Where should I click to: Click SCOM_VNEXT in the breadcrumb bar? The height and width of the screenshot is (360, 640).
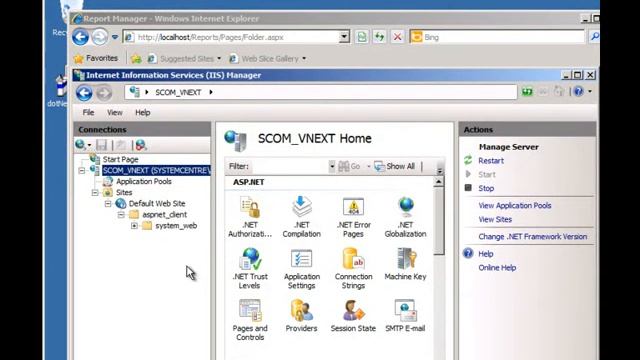click(178, 92)
